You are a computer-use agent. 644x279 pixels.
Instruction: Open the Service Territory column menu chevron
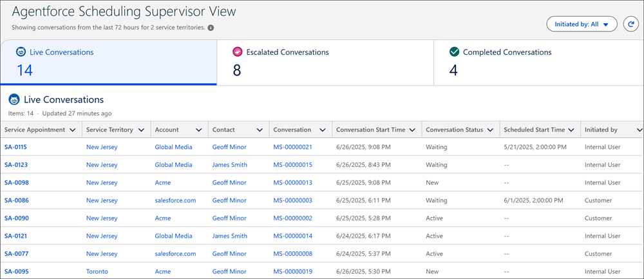[x=141, y=130]
